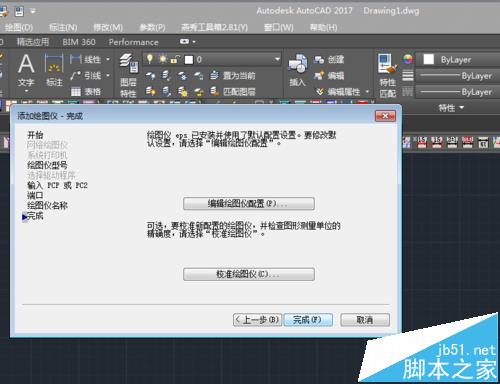Open the quick access toolbar customize arrow
The height and width of the screenshot is (384, 500).
(33, 11)
